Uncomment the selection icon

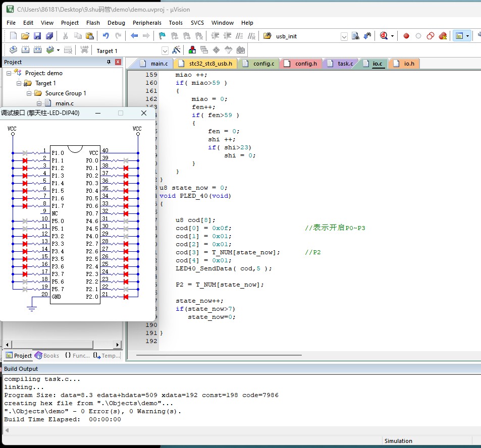pos(251,36)
